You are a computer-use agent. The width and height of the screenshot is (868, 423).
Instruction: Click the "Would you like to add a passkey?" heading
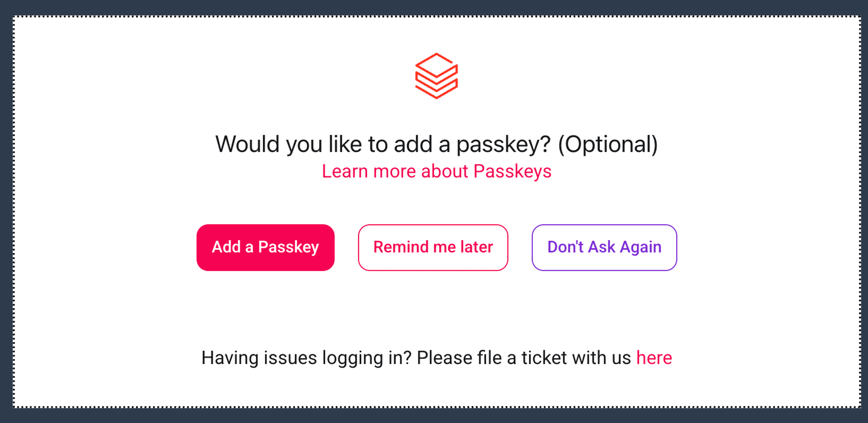(382, 144)
